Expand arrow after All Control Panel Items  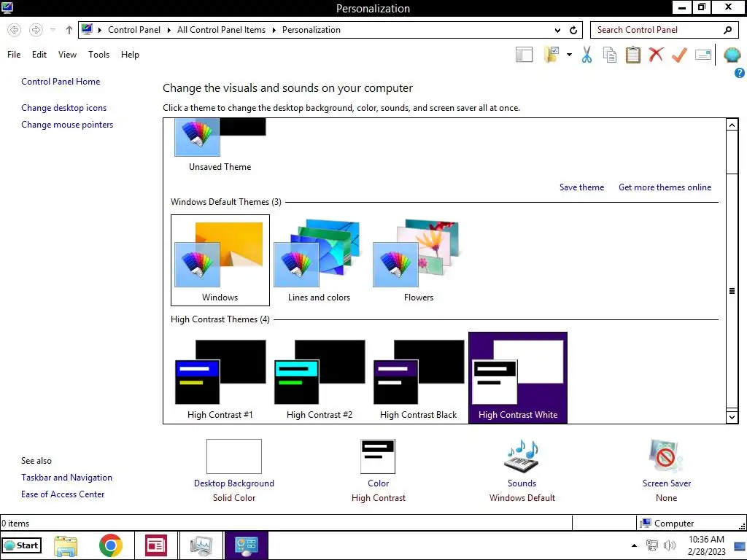point(274,30)
